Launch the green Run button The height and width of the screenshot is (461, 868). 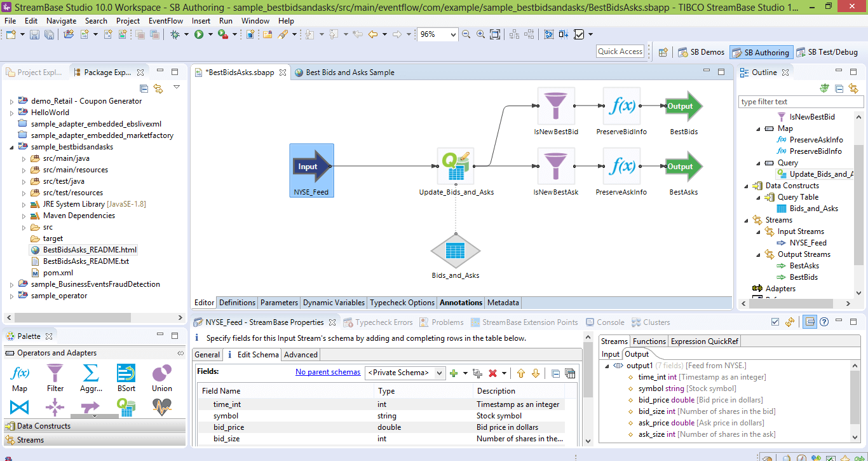click(x=199, y=34)
